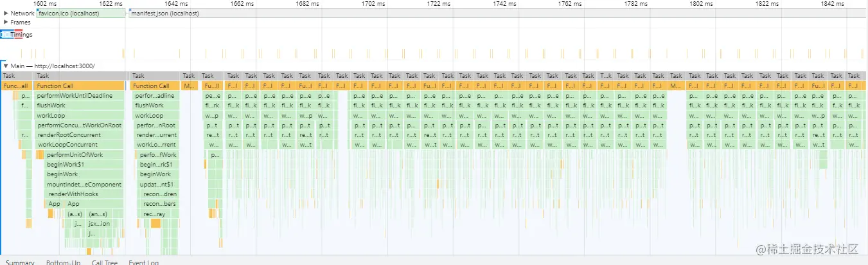Expand the Frames track

pyautogui.click(x=6, y=23)
